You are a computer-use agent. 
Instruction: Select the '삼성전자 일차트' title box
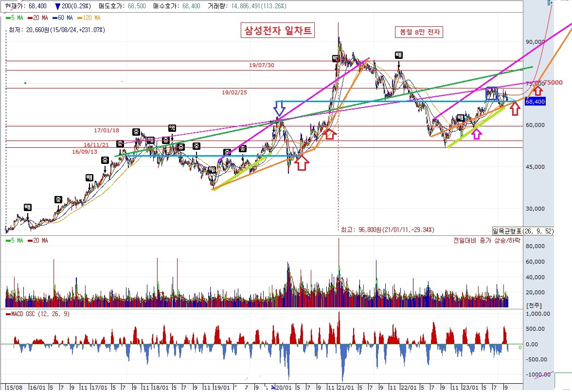278,31
